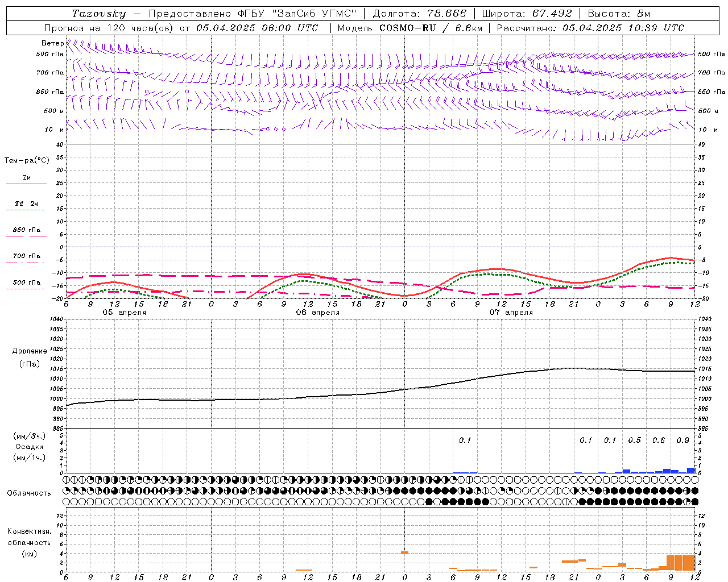Viewport: 728px width, 582px height.
Task: Click the station name Tazovsky in header
Action: pos(99,14)
